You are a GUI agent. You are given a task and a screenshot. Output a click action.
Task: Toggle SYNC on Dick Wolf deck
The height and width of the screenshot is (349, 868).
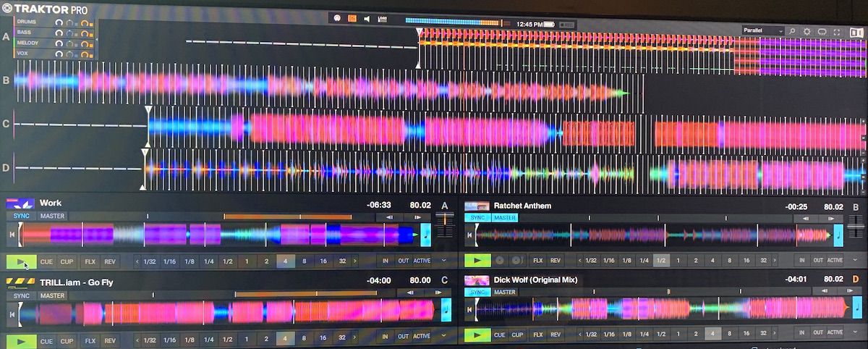coord(477,292)
